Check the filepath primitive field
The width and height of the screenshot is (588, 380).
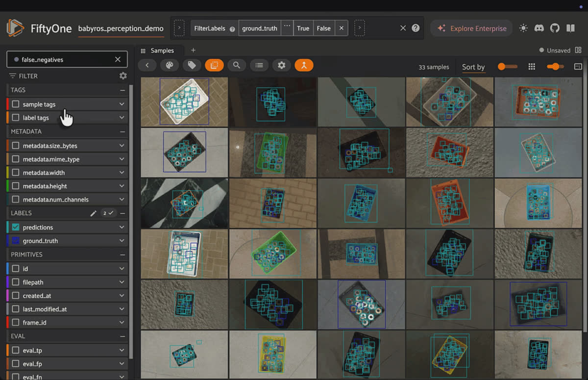click(16, 282)
